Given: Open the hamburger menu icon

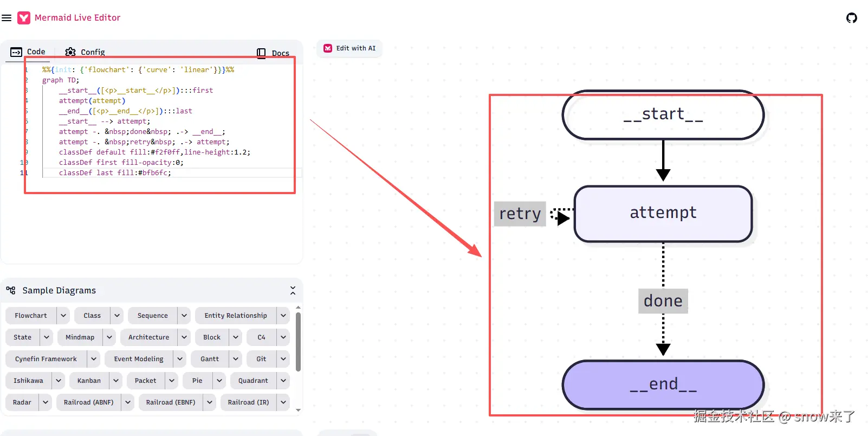Looking at the screenshot, I should 7,18.
